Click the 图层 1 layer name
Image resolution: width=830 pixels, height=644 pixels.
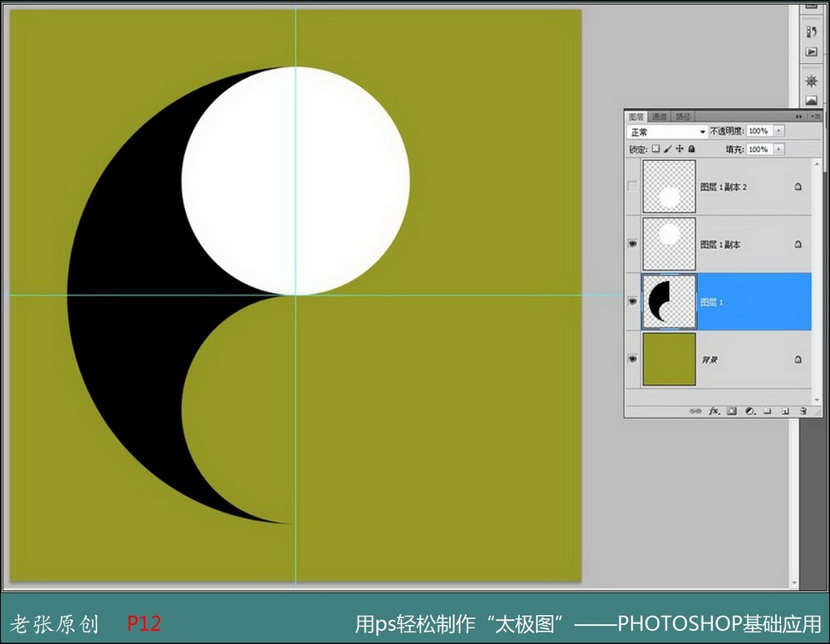711,302
